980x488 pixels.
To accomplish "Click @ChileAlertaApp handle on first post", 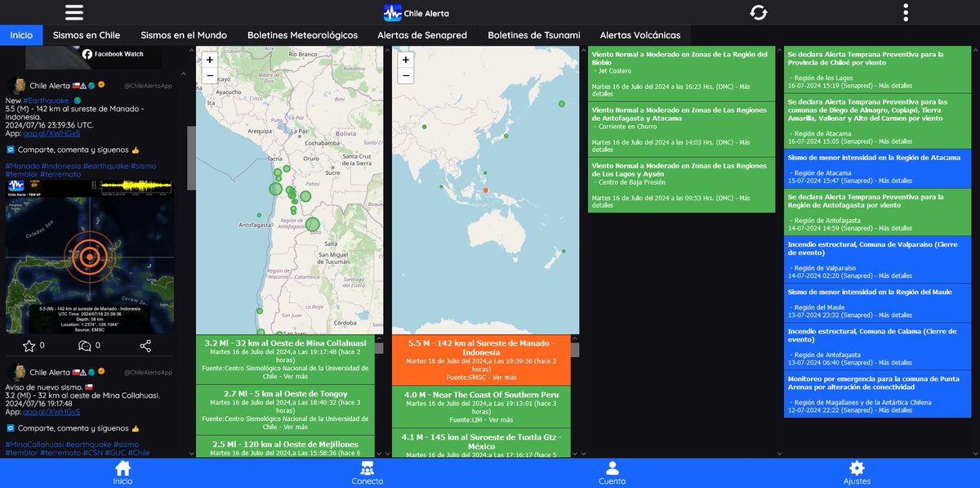I will [x=148, y=86].
